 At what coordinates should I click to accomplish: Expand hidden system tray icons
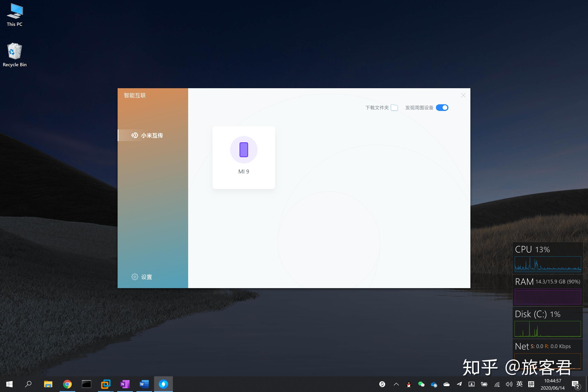396,384
